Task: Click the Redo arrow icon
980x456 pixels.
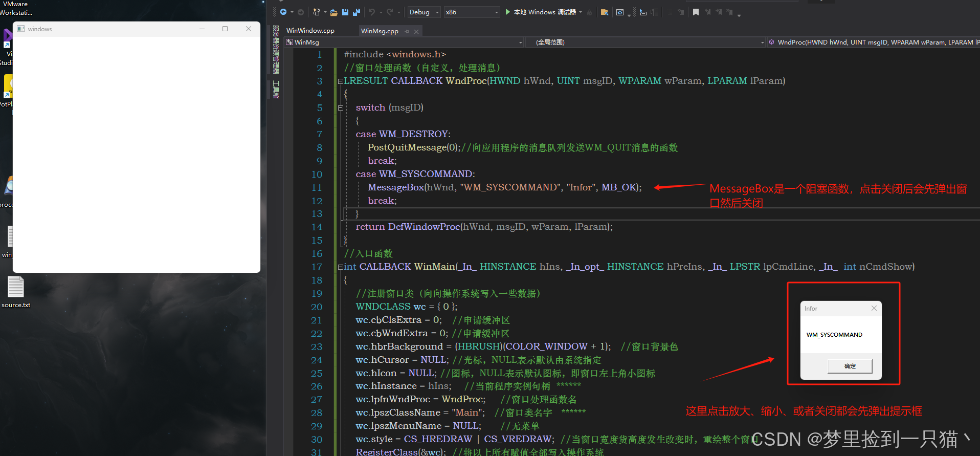Action: 390,12
